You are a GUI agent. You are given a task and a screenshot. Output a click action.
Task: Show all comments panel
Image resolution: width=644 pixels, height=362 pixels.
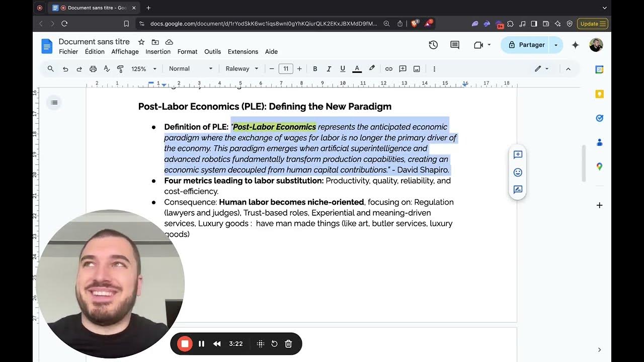point(455,45)
